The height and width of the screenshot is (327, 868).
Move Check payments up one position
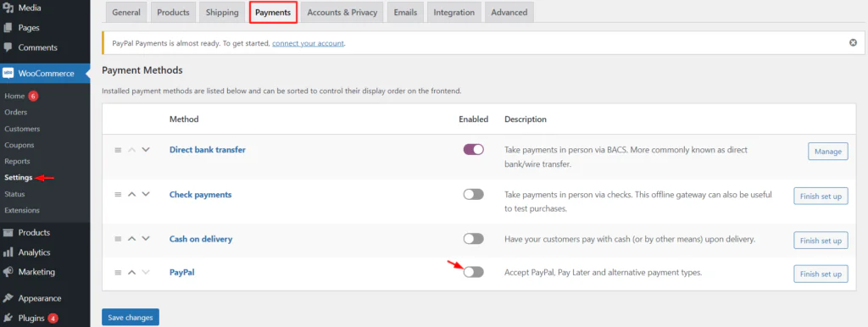(x=131, y=195)
